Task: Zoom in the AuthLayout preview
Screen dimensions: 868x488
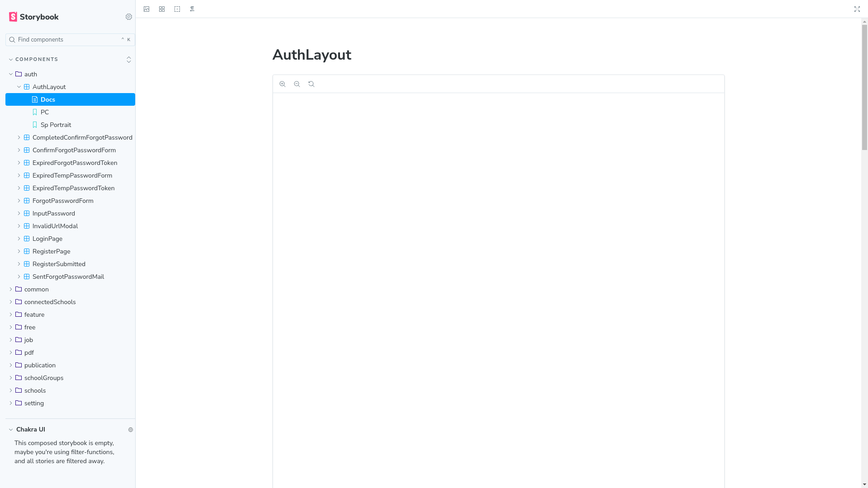Action: point(283,84)
